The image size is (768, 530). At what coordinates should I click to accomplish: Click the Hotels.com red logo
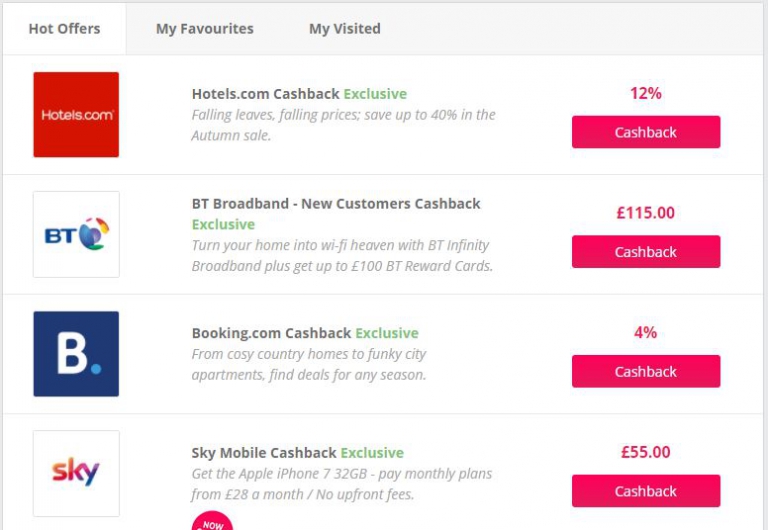pos(76,115)
